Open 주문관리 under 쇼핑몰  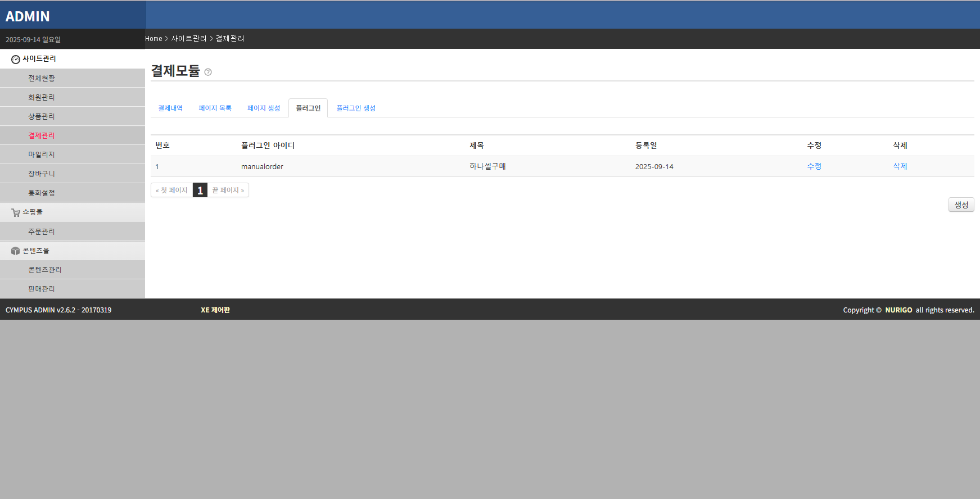73,232
